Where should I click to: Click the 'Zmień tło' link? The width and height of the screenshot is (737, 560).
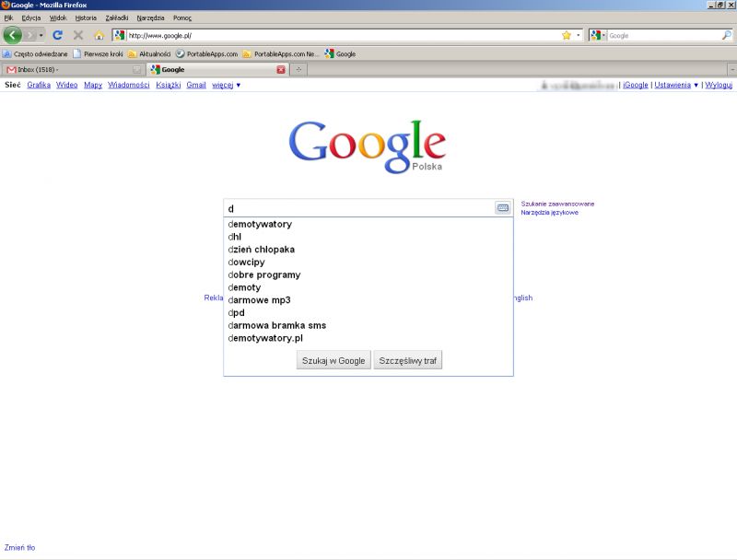(x=19, y=547)
